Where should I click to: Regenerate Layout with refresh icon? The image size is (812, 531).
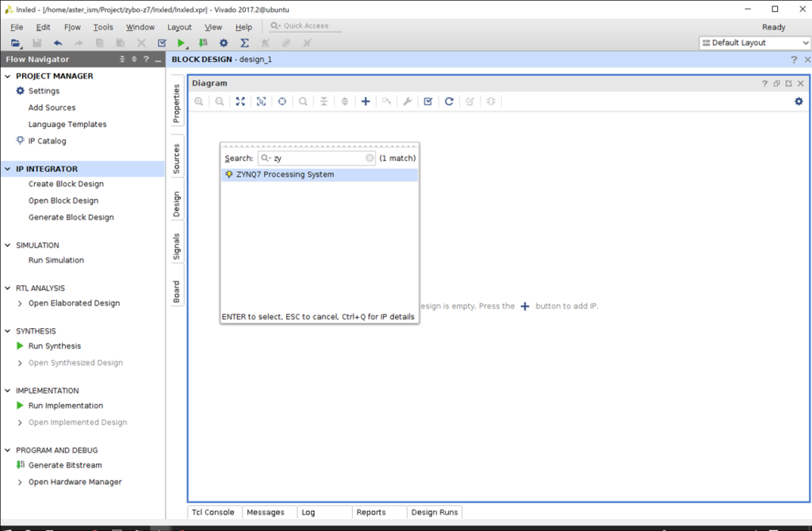click(449, 101)
